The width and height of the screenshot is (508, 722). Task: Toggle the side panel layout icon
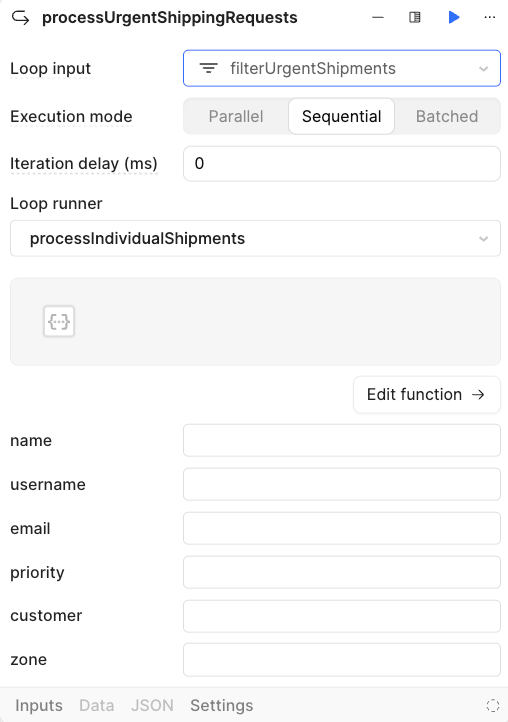point(415,17)
